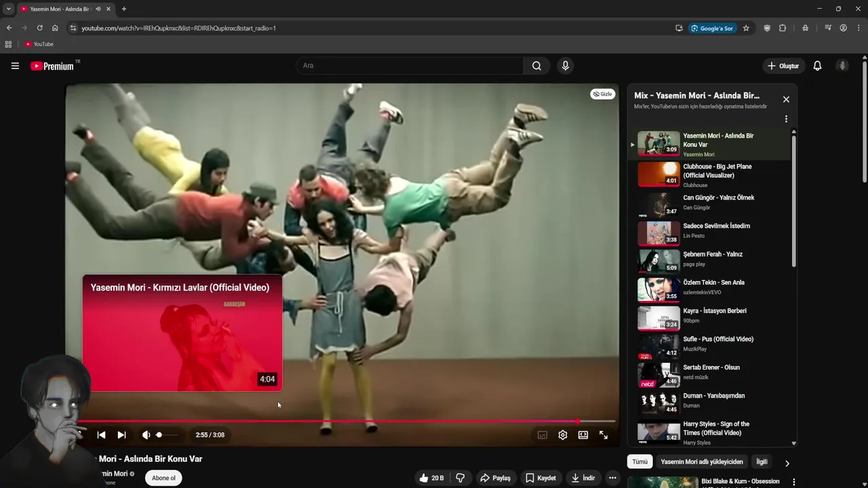
Task: Play Harry Styles - Sign of the Times
Action: point(709,432)
